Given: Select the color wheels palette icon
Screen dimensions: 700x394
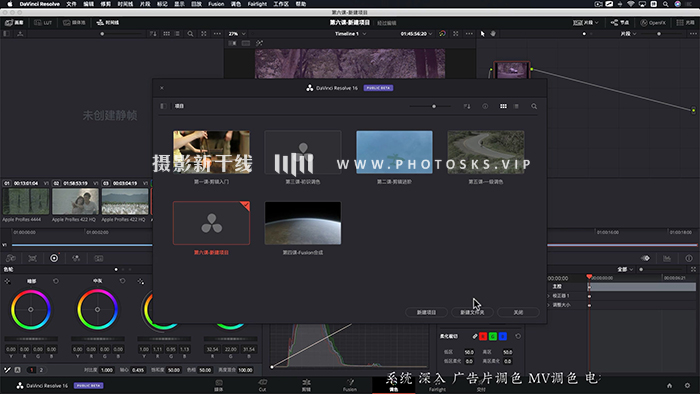Looking at the screenshot, I should 54,258.
